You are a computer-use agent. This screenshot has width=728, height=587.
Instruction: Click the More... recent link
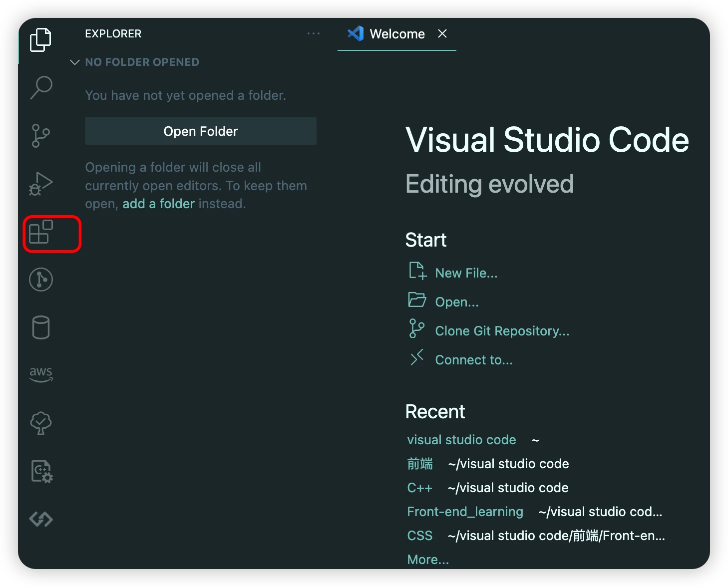pos(428,560)
